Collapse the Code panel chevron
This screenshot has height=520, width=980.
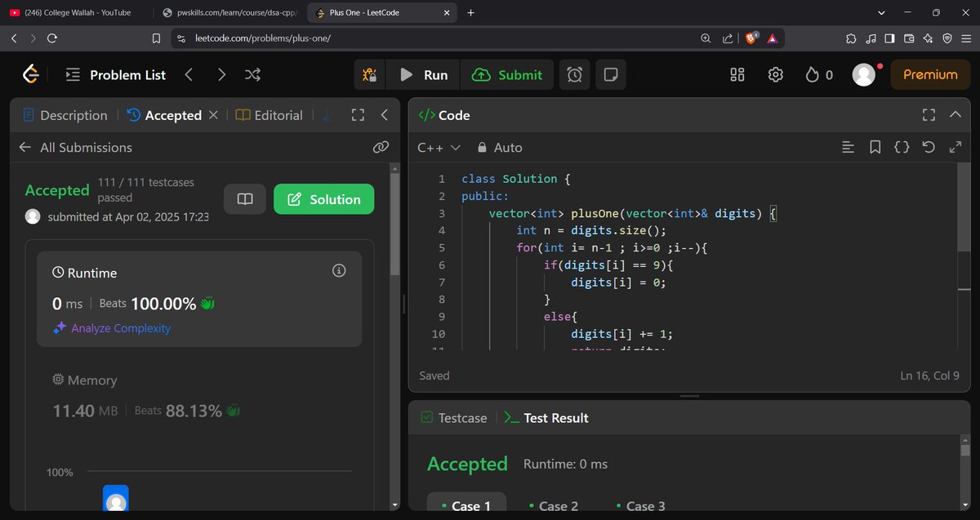(x=955, y=115)
